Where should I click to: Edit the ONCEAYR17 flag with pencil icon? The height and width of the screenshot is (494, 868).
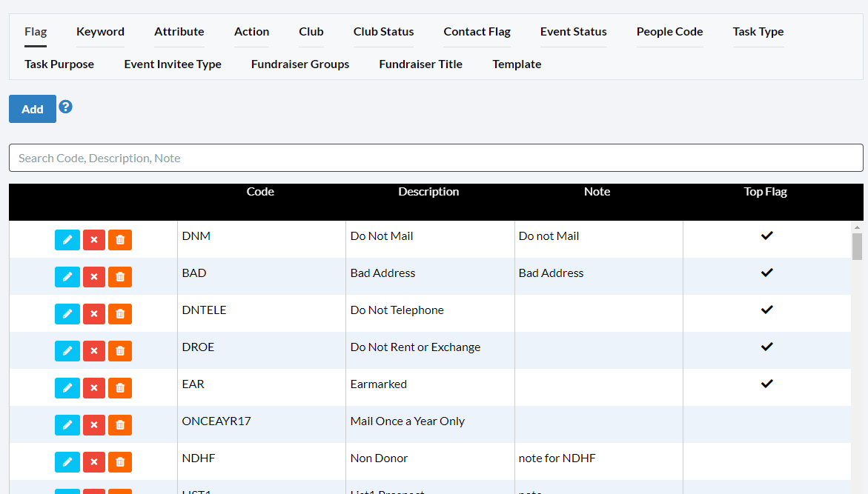click(x=67, y=425)
